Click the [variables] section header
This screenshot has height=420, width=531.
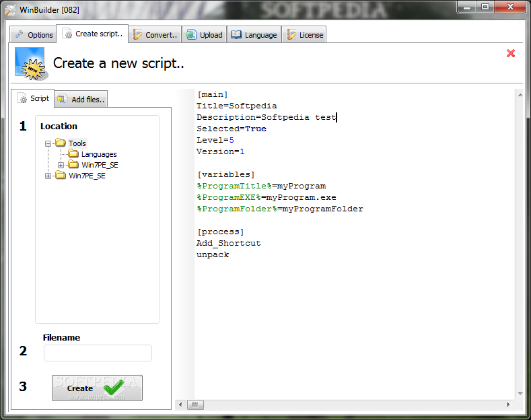pyautogui.click(x=226, y=174)
